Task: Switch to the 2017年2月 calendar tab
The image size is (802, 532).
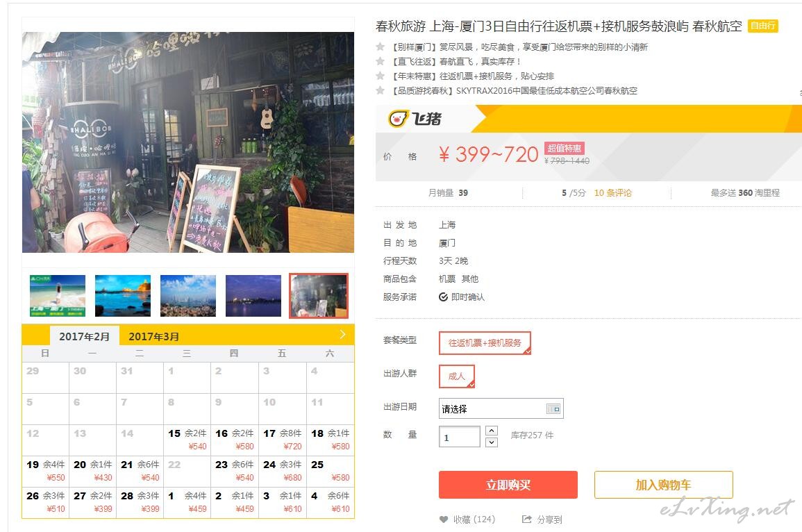Action: [85, 336]
